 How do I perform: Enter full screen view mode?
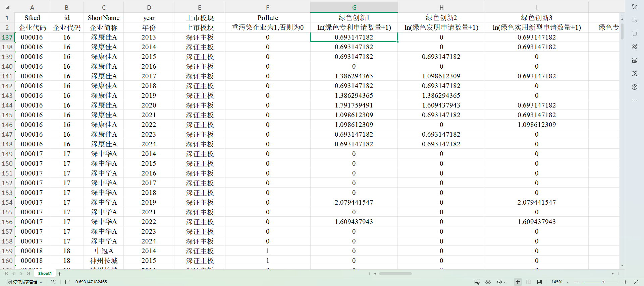pos(636,282)
